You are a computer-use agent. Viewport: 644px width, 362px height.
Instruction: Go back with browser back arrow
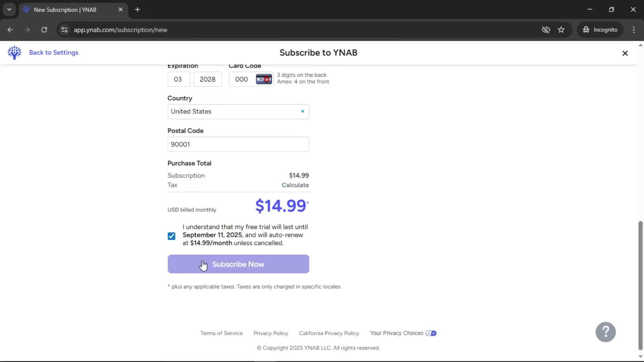click(10, 30)
